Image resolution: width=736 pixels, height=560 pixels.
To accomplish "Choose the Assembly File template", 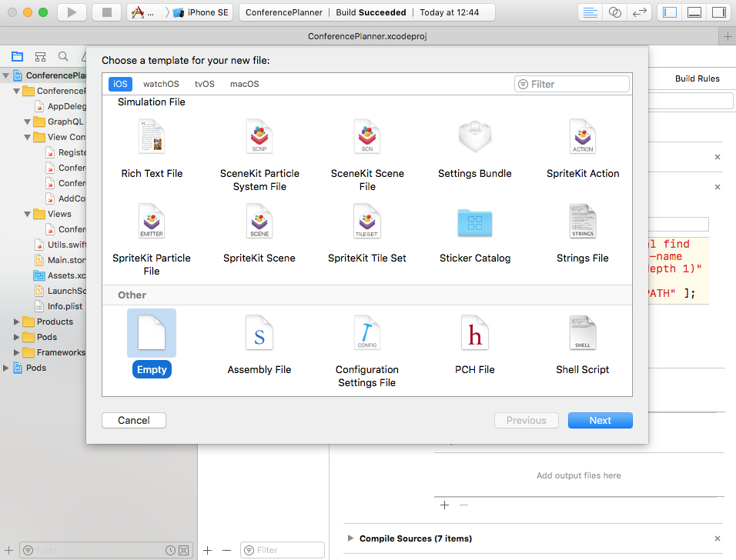I will pos(259,345).
